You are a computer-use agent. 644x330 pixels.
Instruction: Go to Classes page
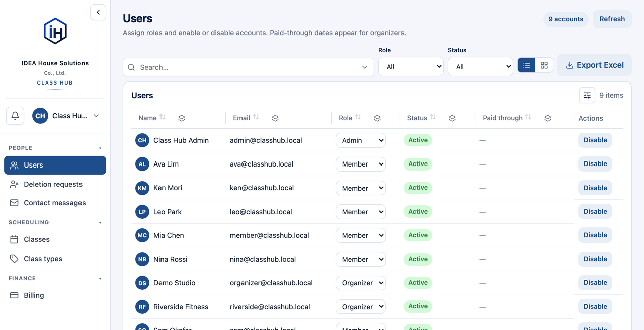tap(55, 239)
